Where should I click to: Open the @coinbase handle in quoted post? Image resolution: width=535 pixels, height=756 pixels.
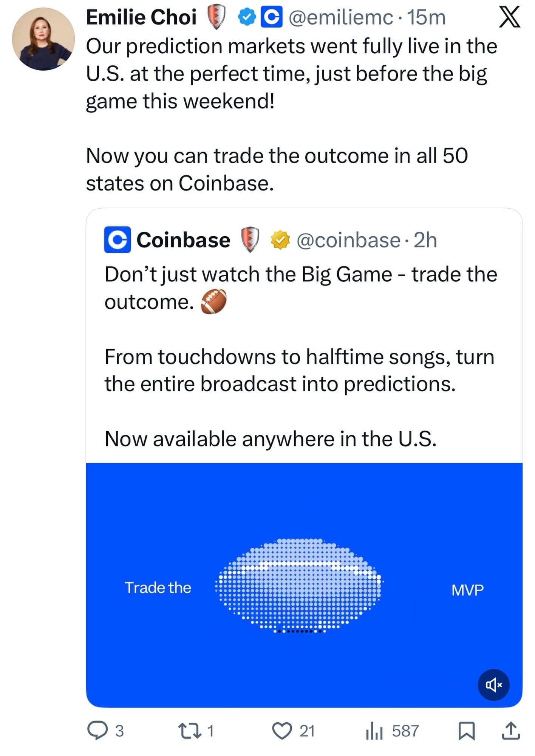(348, 240)
